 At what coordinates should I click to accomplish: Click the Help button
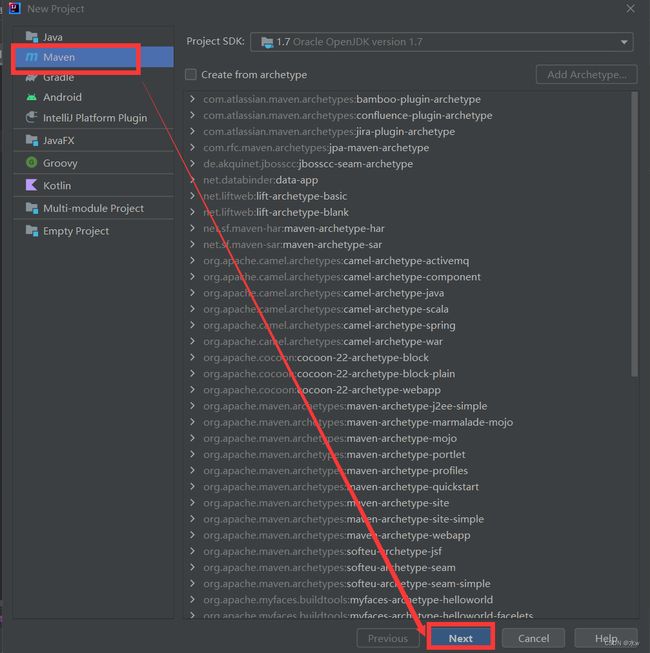[606, 638]
